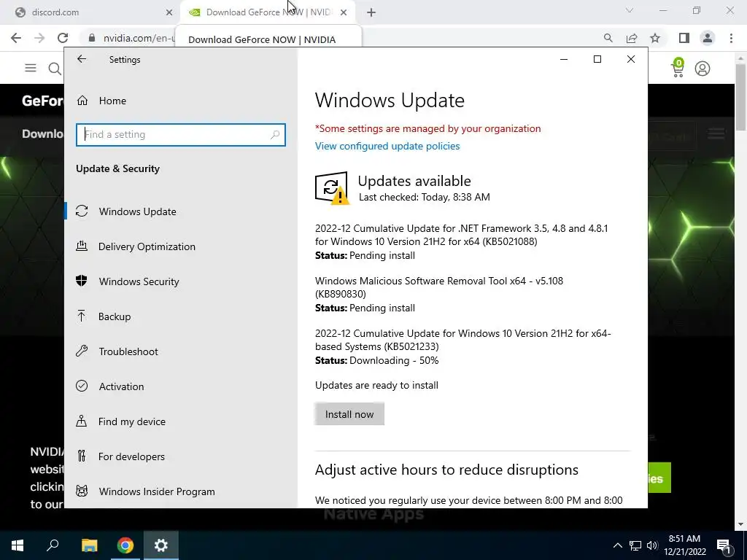747x560 pixels.
Task: Click Chrome's forward navigation arrow
Action: click(x=39, y=38)
